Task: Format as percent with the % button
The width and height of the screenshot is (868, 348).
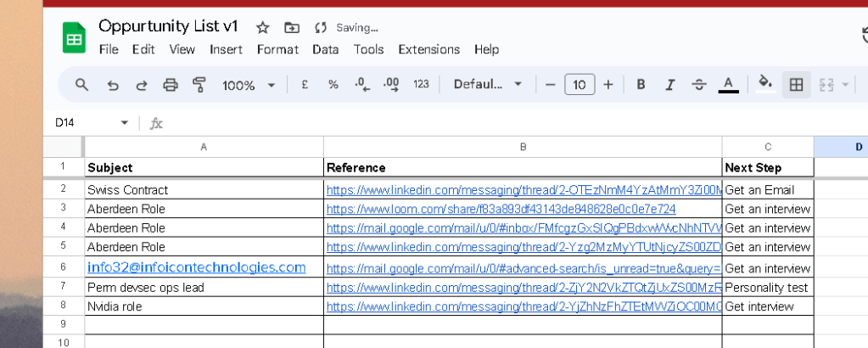Action: [333, 84]
